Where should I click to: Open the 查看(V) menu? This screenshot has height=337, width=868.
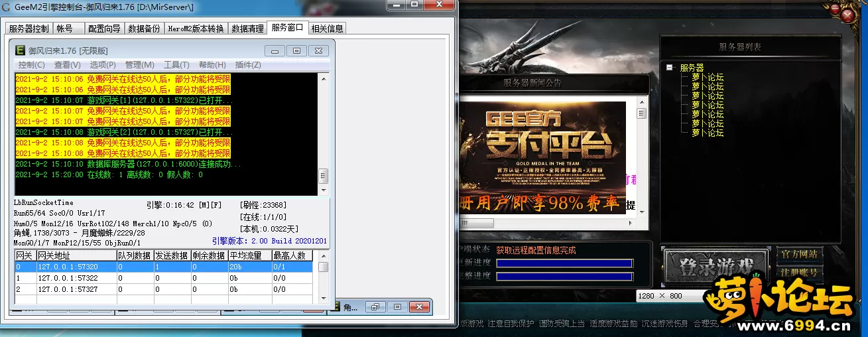[67, 64]
